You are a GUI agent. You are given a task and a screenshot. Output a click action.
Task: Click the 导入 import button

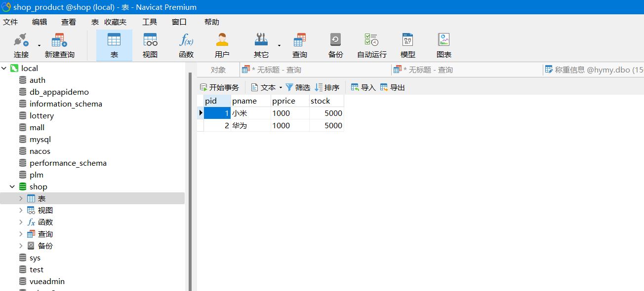point(363,87)
